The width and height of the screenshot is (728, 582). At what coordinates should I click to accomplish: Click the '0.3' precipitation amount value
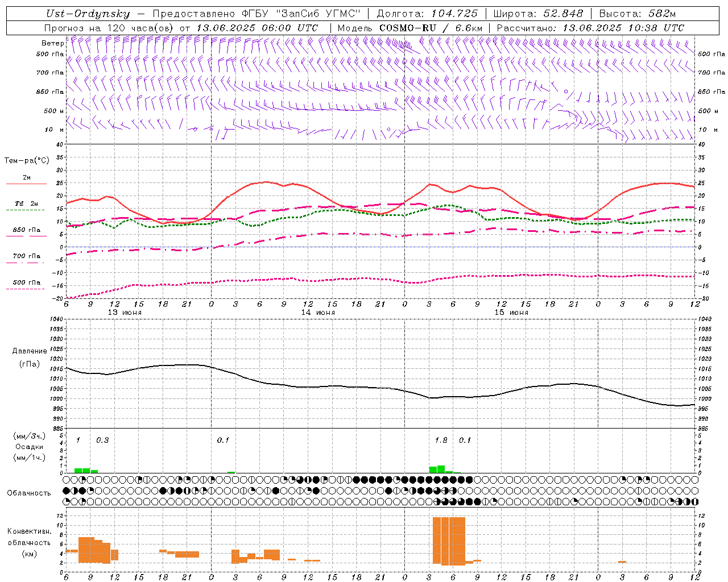[102, 440]
